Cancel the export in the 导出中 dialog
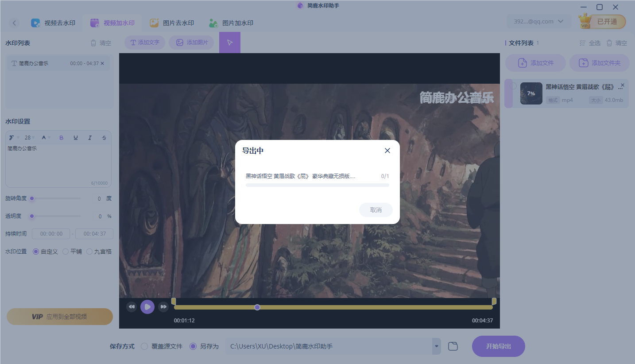 coord(376,210)
